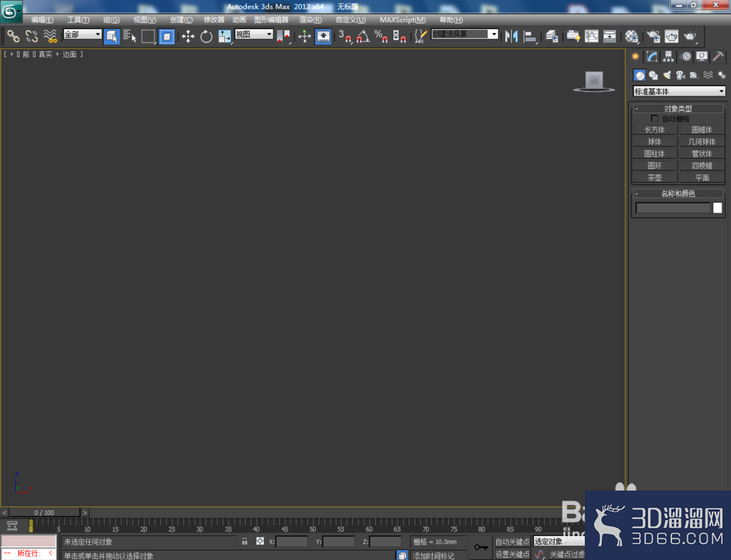Toggle the Keyboard Shortcut Override icon
The height and width of the screenshot is (560, 731).
(x=323, y=36)
